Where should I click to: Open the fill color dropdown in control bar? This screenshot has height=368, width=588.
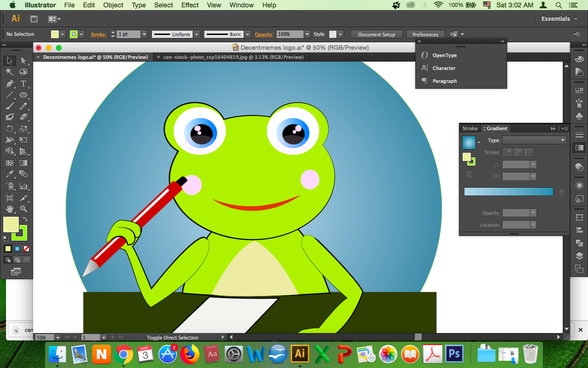click(62, 34)
